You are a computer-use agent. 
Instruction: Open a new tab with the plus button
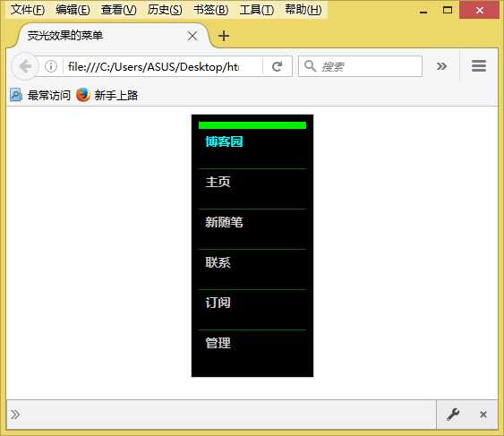click(x=224, y=36)
